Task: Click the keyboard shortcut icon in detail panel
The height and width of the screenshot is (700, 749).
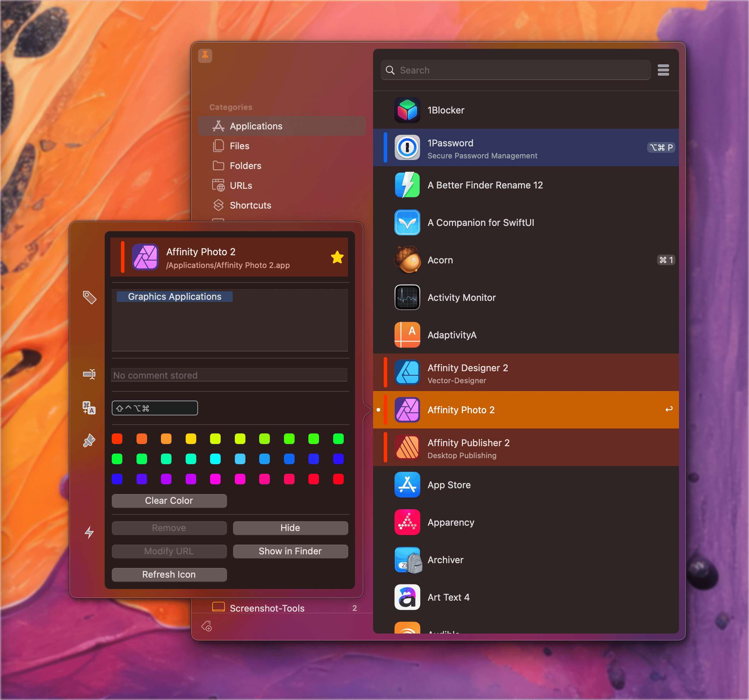Action: coord(89,408)
